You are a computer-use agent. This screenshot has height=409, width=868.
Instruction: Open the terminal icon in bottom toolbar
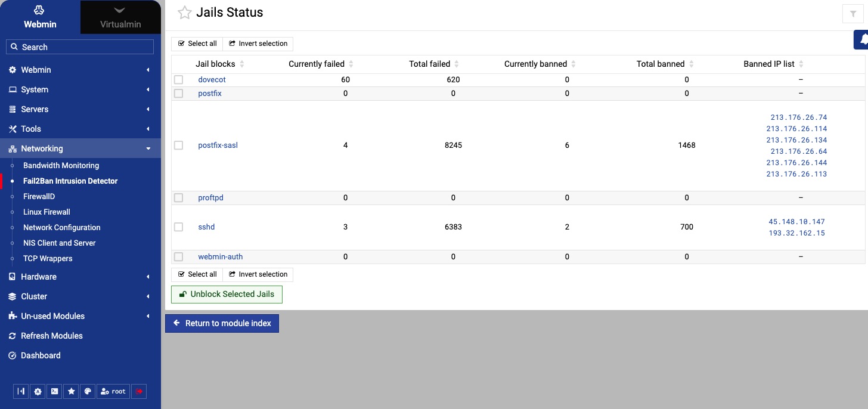click(x=54, y=391)
